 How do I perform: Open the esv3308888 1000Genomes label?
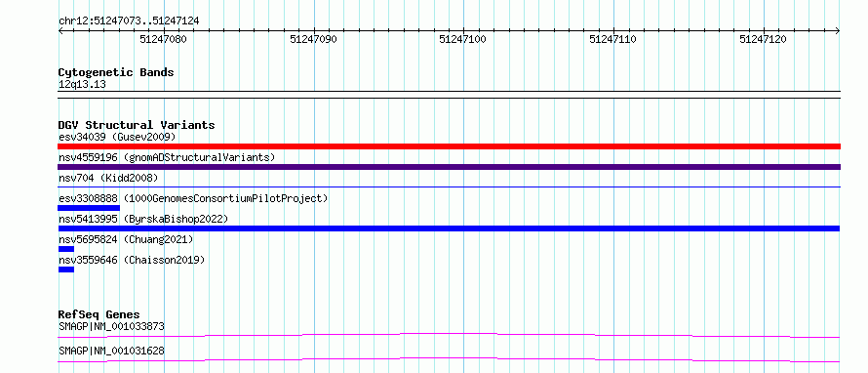tap(193, 198)
